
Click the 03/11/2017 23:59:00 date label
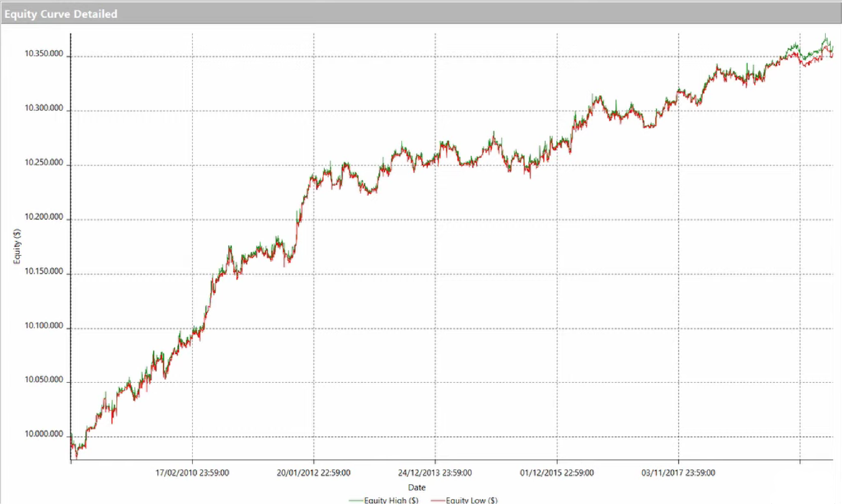click(678, 472)
